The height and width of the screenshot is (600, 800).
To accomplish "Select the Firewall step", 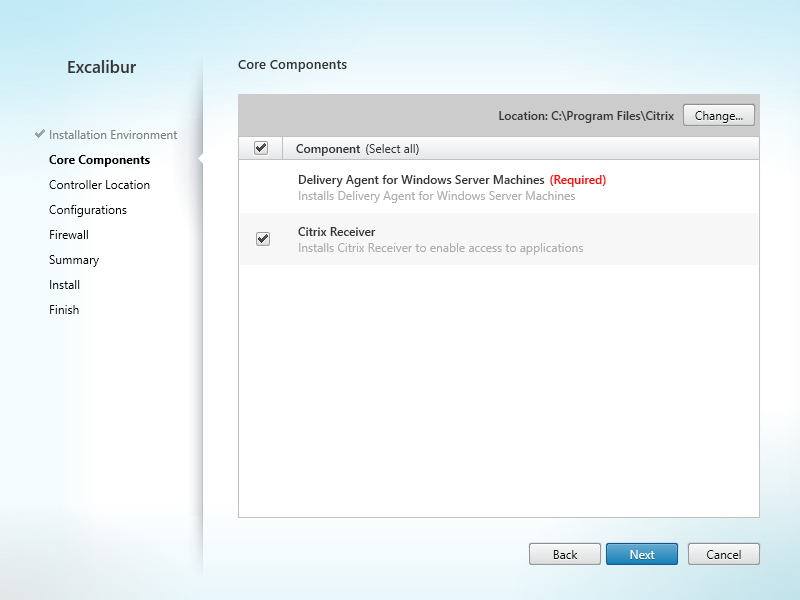I will click(69, 235).
